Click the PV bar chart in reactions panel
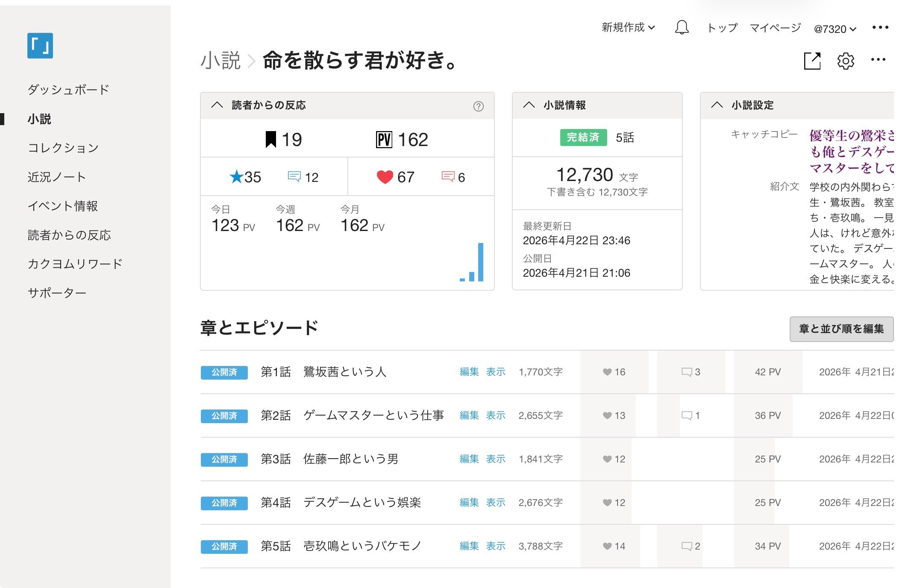Viewport: 923px width, 588px height. pyautogui.click(x=472, y=262)
